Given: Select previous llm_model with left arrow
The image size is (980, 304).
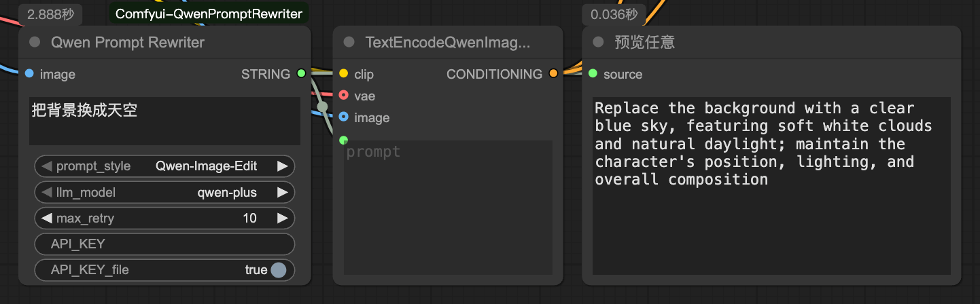Looking at the screenshot, I should [47, 193].
